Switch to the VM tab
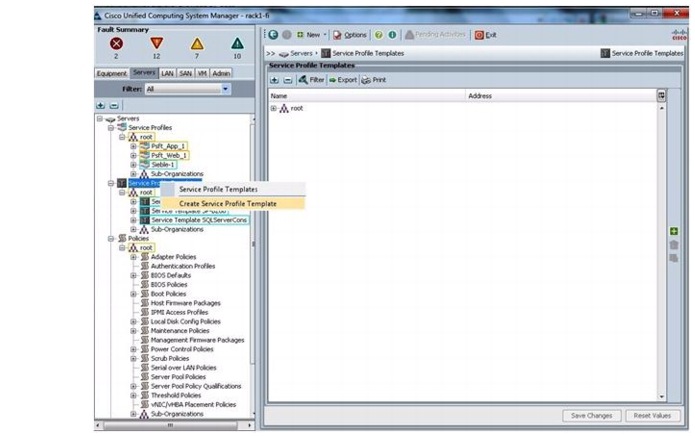The image size is (695, 436). [x=202, y=73]
